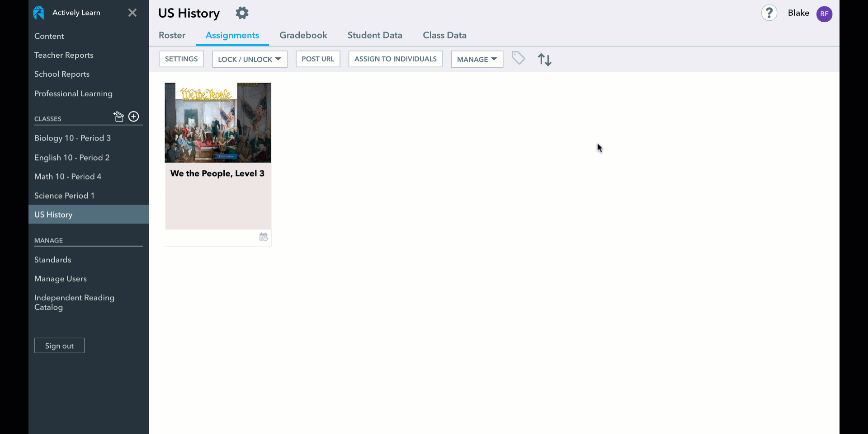Screen dimensions: 868x434
Task: Add a new class with the plus icon
Action: (x=134, y=117)
